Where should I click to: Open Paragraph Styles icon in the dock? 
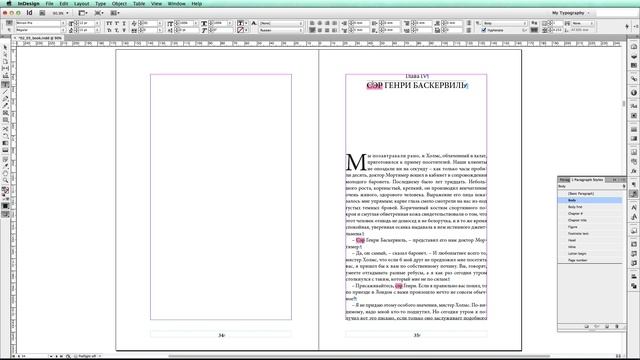click(x=634, y=194)
